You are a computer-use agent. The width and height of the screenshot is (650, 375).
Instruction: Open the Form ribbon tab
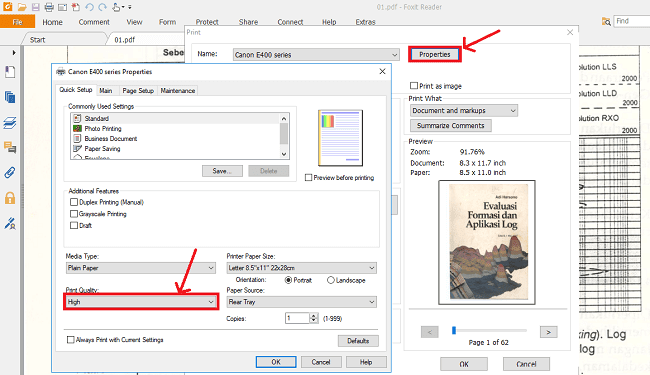pos(167,22)
